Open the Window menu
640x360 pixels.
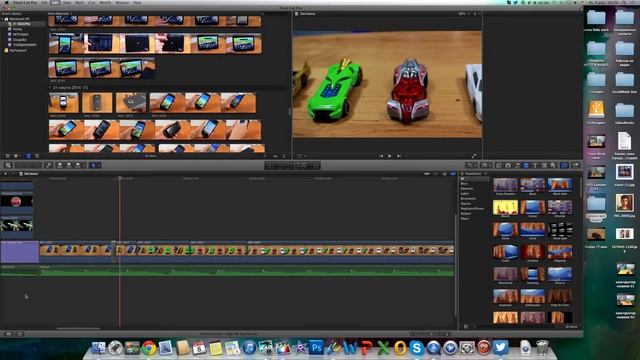[x=122, y=2]
